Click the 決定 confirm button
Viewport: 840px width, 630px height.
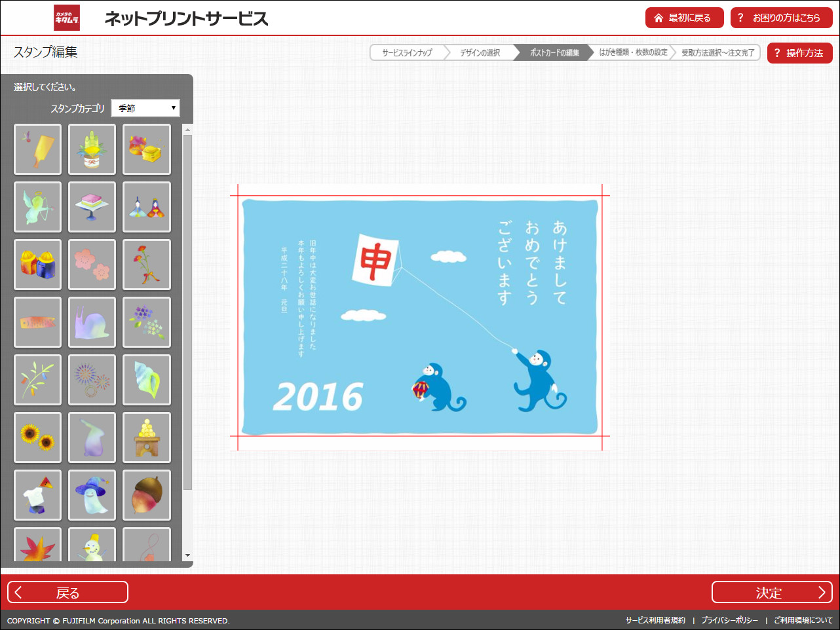772,592
